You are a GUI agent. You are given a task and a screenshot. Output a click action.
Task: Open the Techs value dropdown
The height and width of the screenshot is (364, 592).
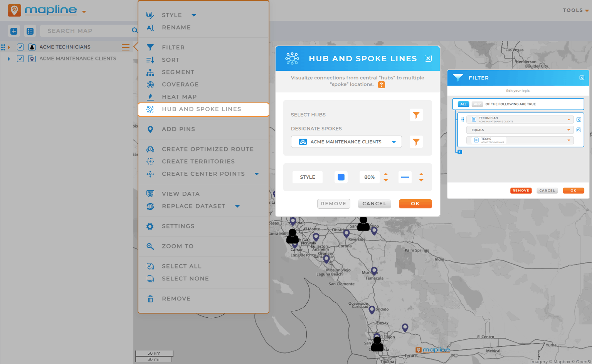point(520,140)
